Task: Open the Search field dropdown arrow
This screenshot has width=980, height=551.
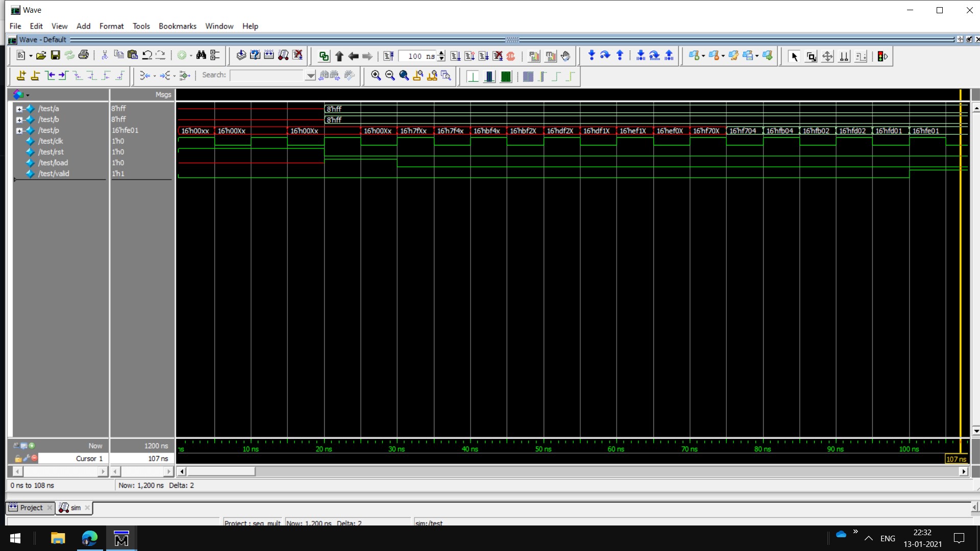Action: [310, 76]
